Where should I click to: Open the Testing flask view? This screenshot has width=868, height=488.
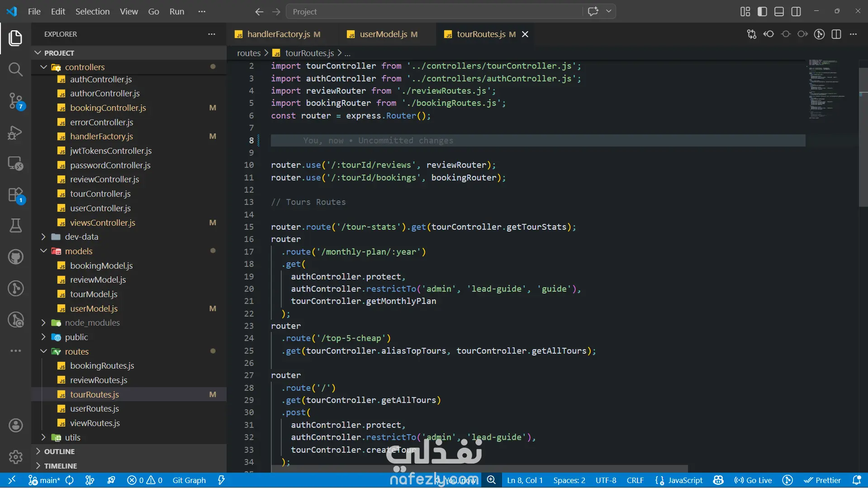click(15, 225)
